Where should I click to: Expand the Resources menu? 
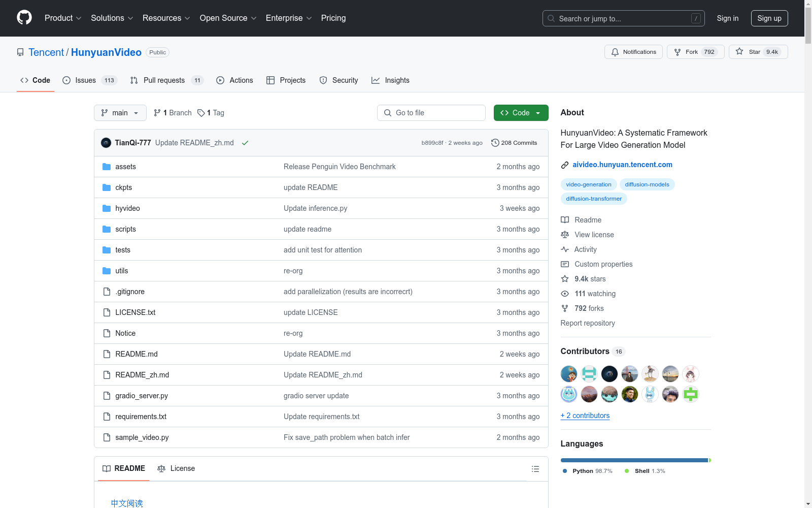coord(166,18)
